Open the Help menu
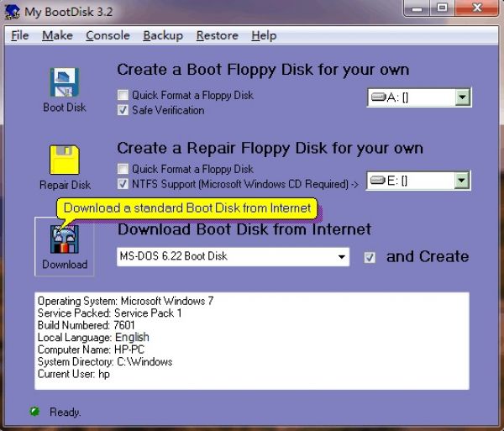 (x=264, y=35)
